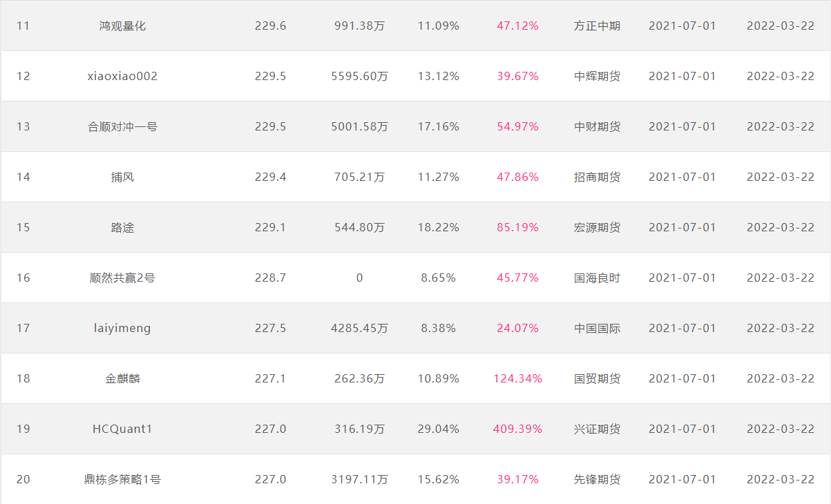Open the xiaoxiao002 account entry
The image size is (831, 504).
coord(122,77)
